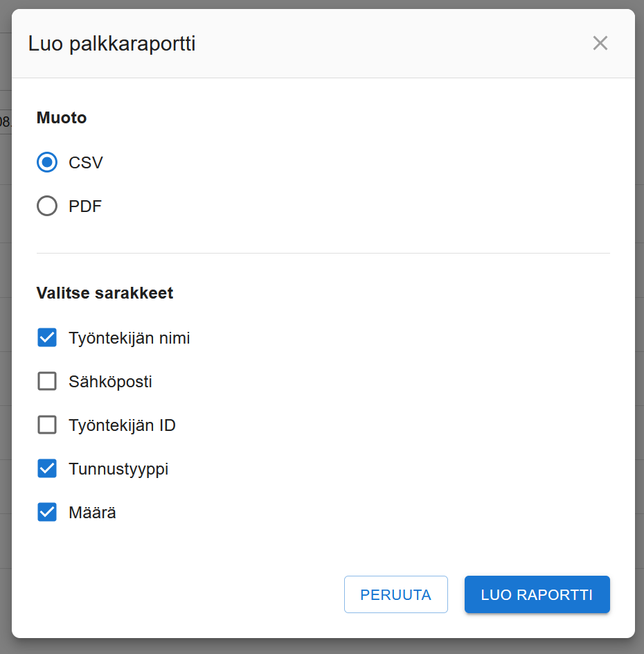
Task: Click the LUO RAPORTTI button
Action: coord(537,594)
